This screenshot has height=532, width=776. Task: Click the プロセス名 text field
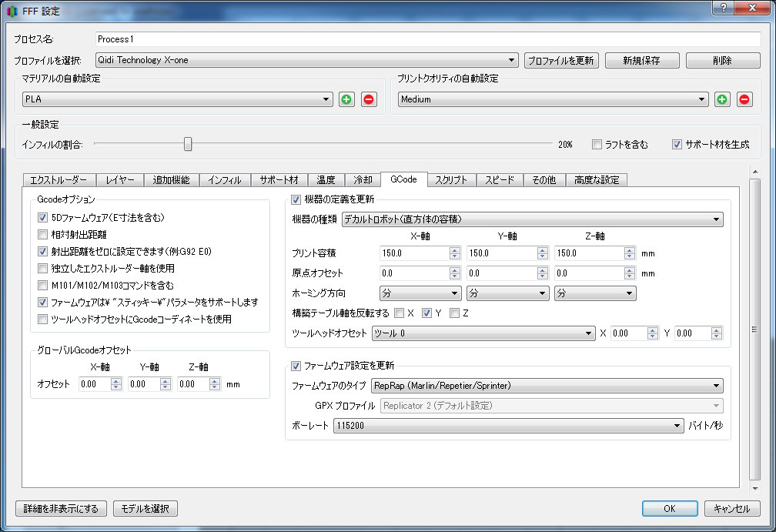(x=427, y=39)
